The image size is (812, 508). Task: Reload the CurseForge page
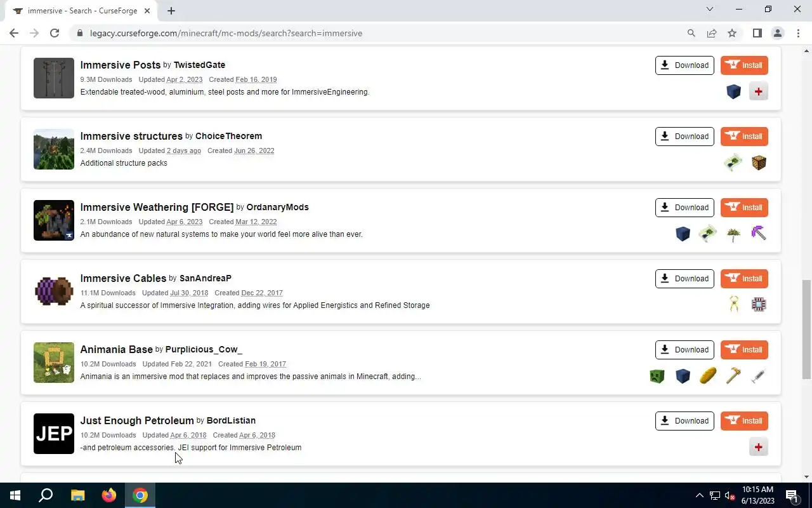pyautogui.click(x=55, y=33)
